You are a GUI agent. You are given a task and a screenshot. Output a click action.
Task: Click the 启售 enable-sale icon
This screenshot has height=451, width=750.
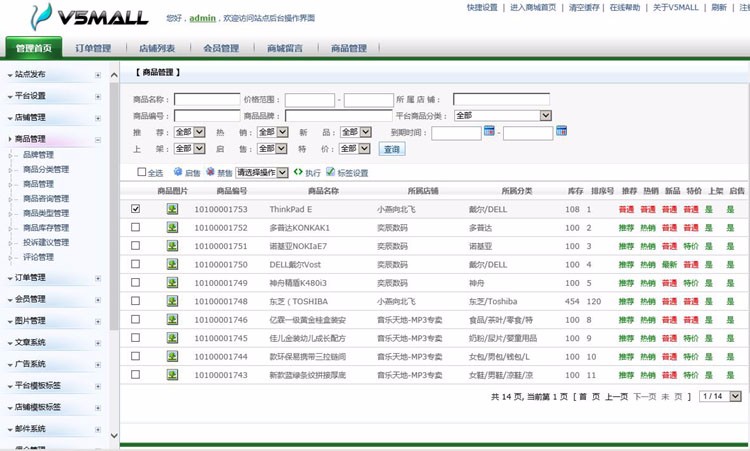click(178, 172)
